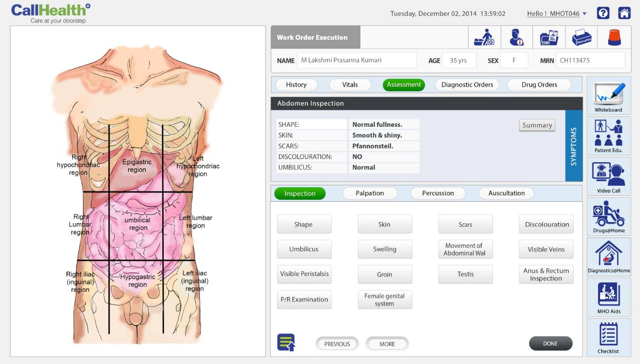640x364 pixels.
Task: Click the MRN field showing CH113475
Action: point(590,60)
